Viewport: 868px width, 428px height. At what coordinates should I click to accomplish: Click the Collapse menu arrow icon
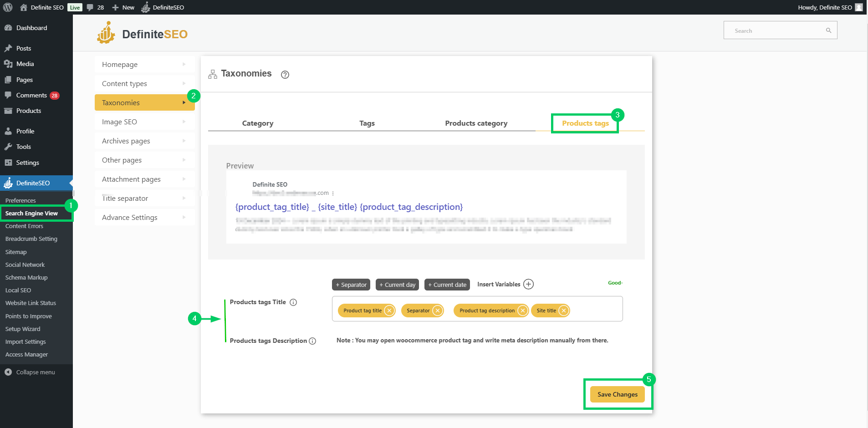(x=8, y=372)
